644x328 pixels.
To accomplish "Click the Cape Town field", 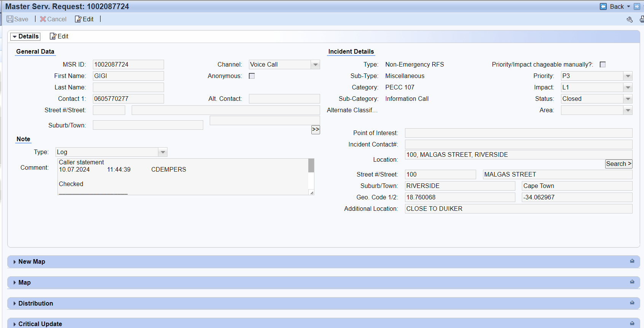I will pyautogui.click(x=577, y=186).
